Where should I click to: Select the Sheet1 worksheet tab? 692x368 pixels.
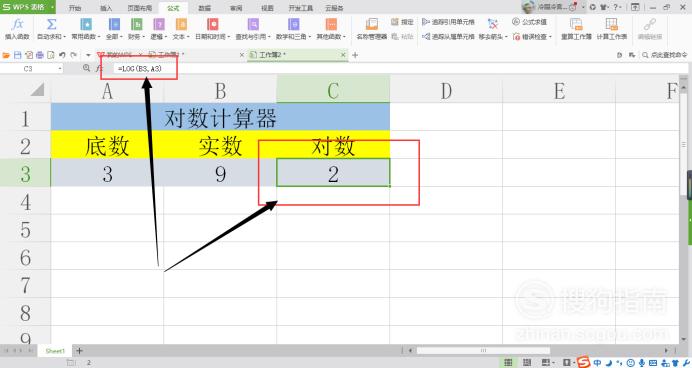click(x=55, y=351)
